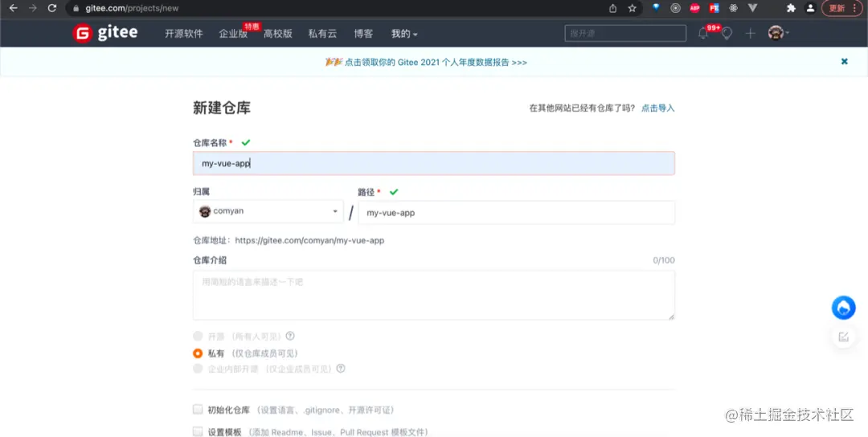Click help icon next to 开源 option
This screenshot has width=868, height=437.
pyautogui.click(x=290, y=336)
